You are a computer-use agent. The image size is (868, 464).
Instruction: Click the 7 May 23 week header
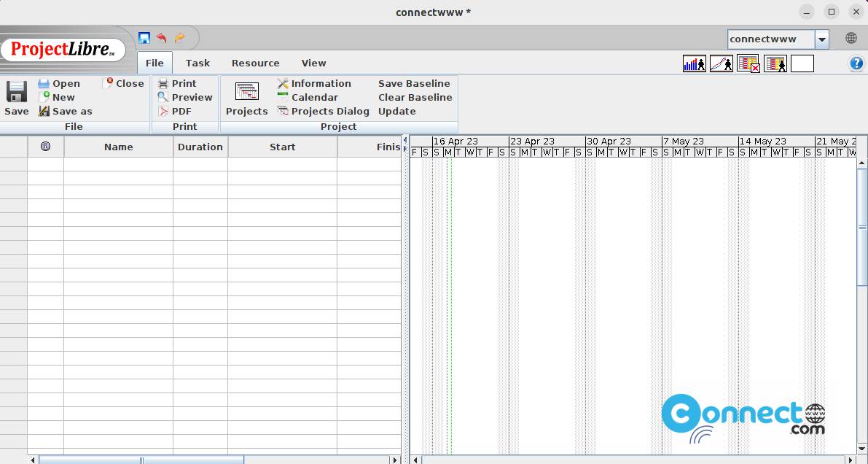click(700, 142)
